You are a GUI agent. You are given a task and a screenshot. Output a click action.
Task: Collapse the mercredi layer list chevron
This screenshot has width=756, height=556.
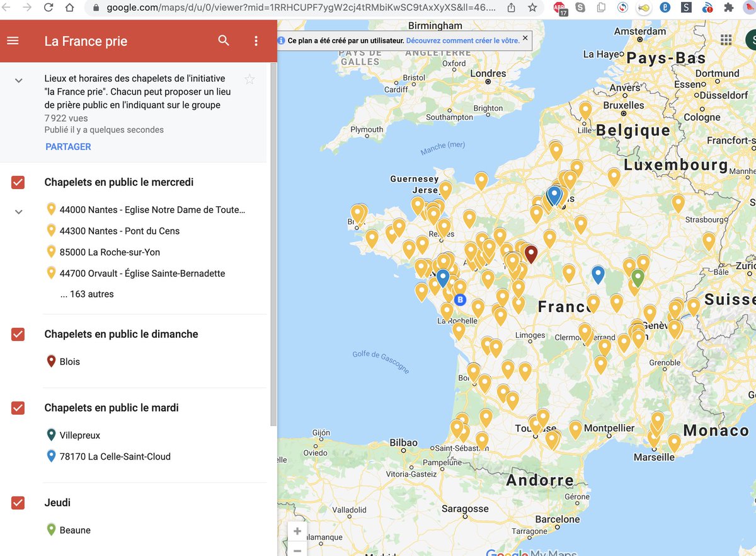click(x=19, y=212)
